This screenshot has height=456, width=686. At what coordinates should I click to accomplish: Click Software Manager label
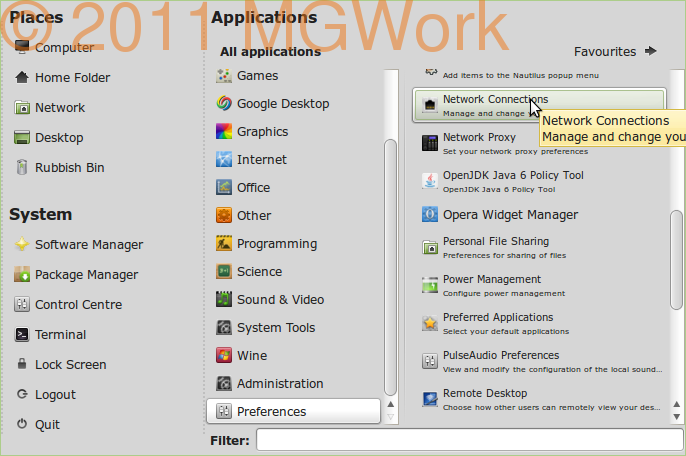pos(89,244)
